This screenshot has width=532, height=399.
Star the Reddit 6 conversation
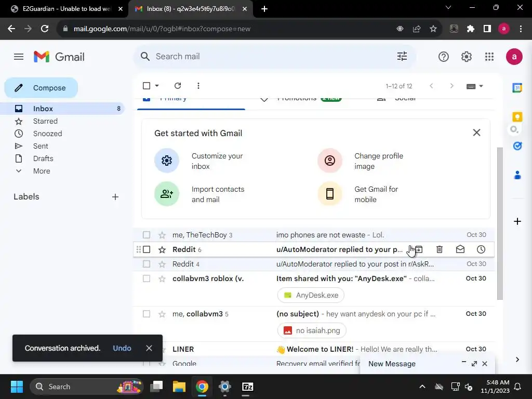(x=162, y=250)
